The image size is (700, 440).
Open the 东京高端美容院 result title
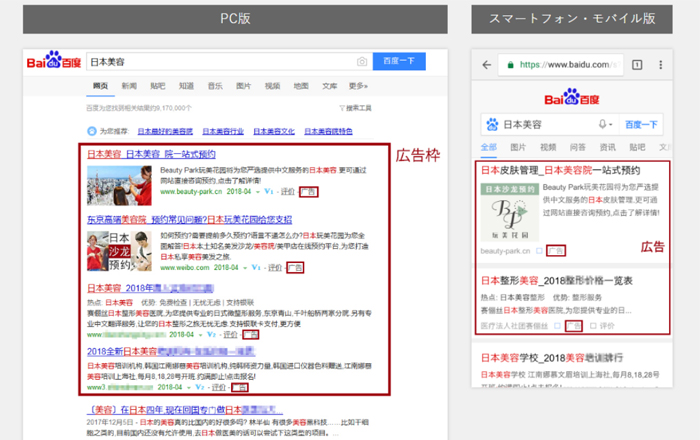click(x=190, y=220)
